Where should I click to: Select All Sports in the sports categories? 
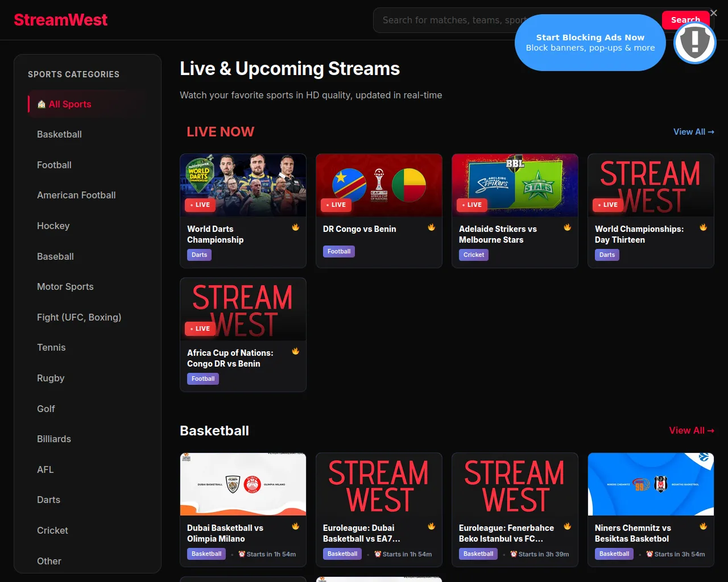point(88,104)
